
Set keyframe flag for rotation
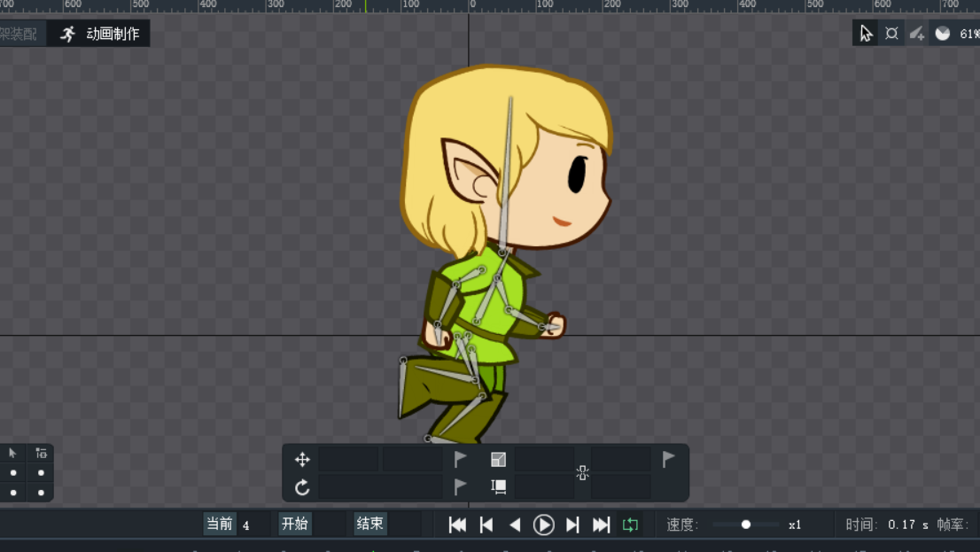[461, 486]
